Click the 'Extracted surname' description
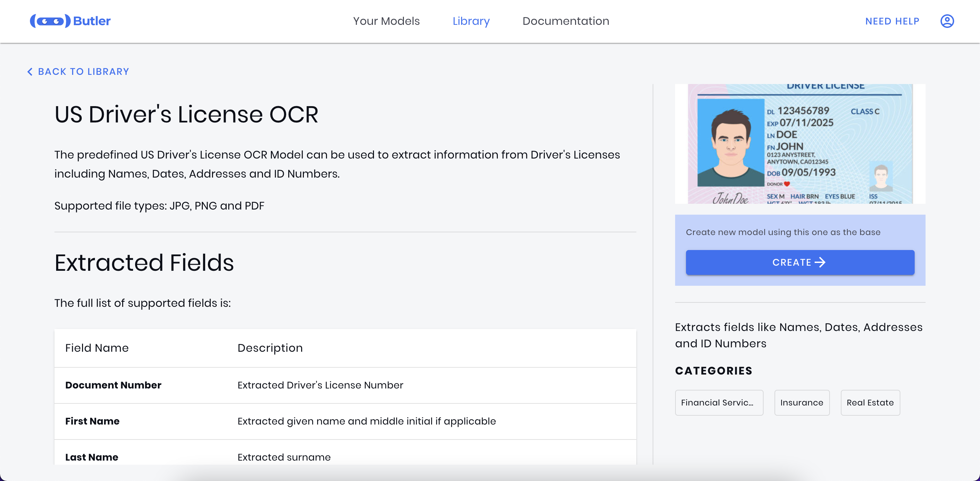 (284, 457)
